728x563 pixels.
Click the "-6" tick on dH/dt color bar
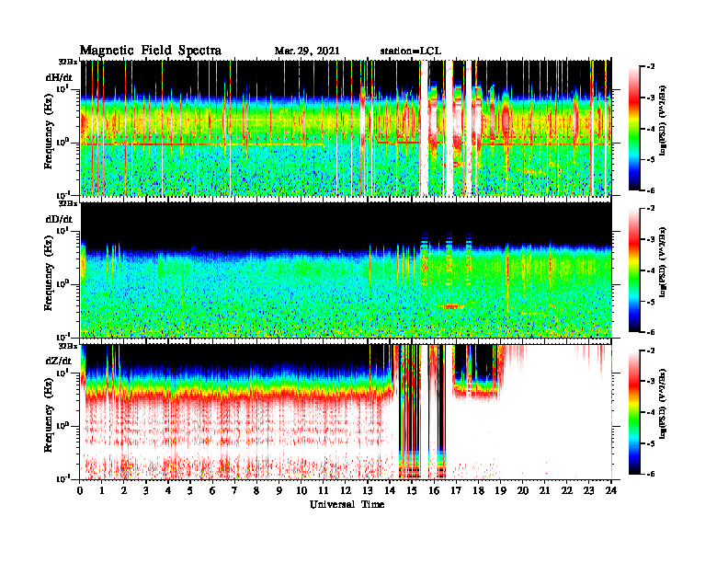click(x=651, y=190)
